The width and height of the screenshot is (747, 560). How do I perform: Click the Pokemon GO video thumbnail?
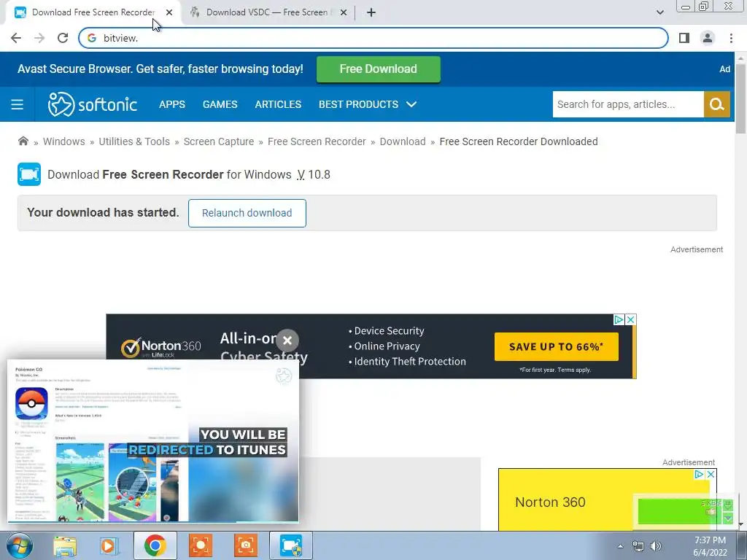click(153, 441)
